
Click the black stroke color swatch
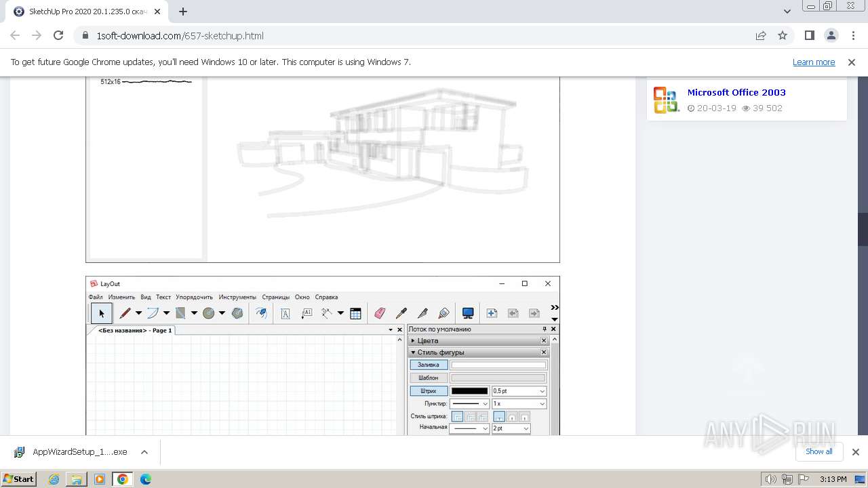tap(469, 391)
